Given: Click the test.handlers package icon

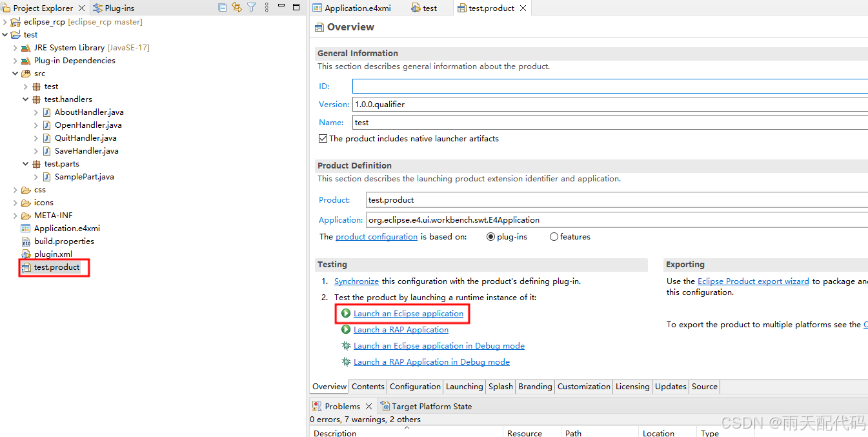Looking at the screenshot, I should tap(36, 99).
